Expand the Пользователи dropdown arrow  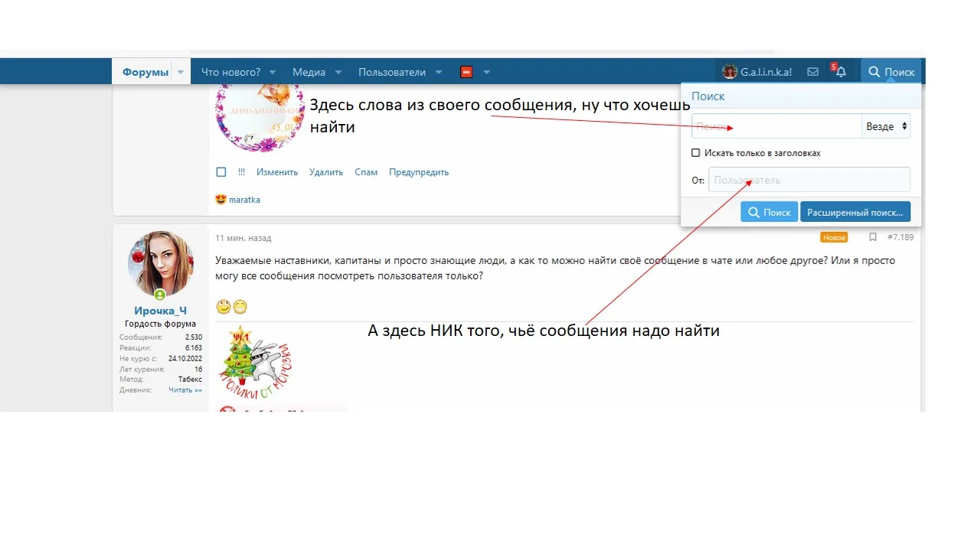pos(438,71)
